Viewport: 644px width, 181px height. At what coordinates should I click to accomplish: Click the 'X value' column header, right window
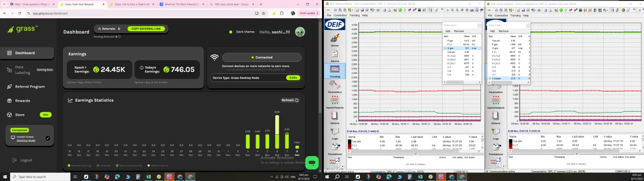point(608,137)
